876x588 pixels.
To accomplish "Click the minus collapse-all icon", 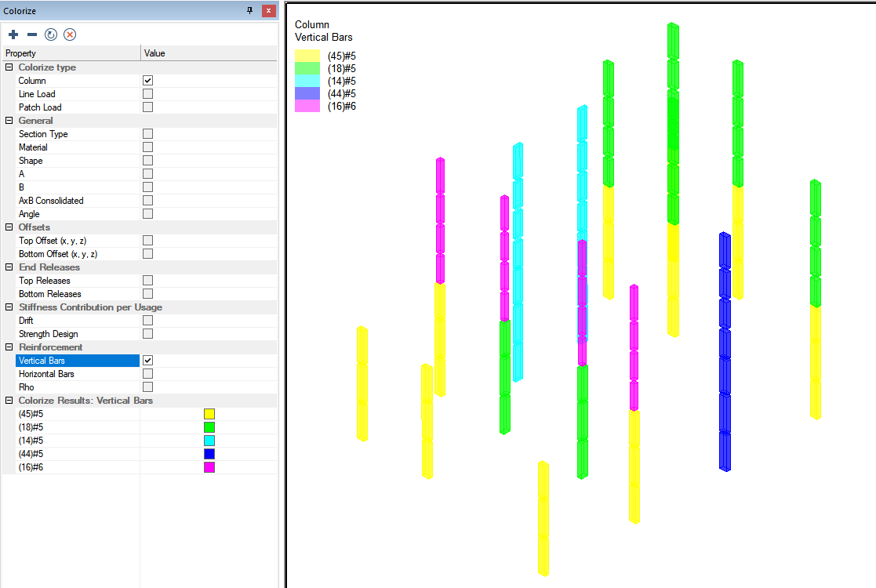I will (x=32, y=34).
